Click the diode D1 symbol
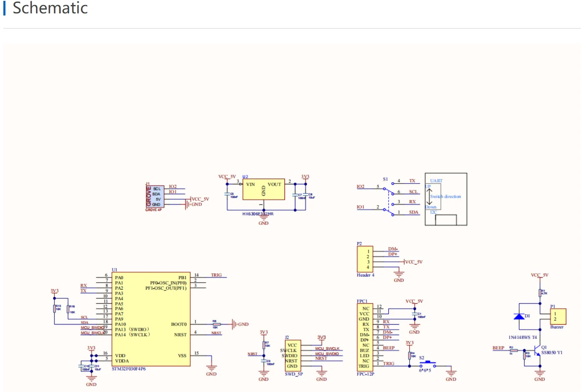582x392 pixels. tap(519, 316)
